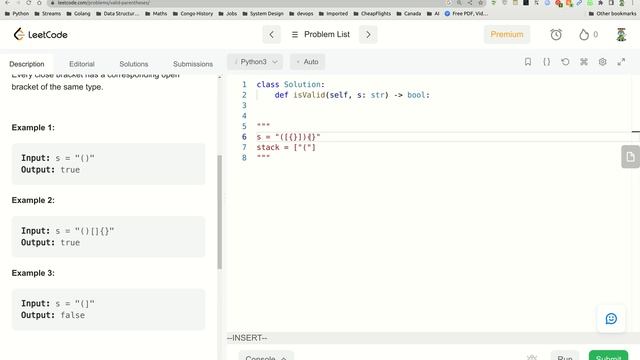Click the 'Example 3:' heading

[x=33, y=273]
